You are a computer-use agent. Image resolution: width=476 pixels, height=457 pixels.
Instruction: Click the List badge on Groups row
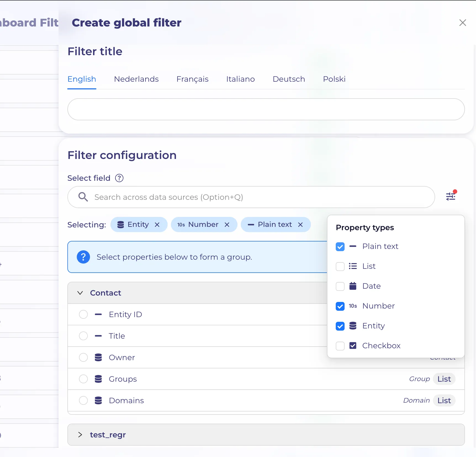coord(444,379)
